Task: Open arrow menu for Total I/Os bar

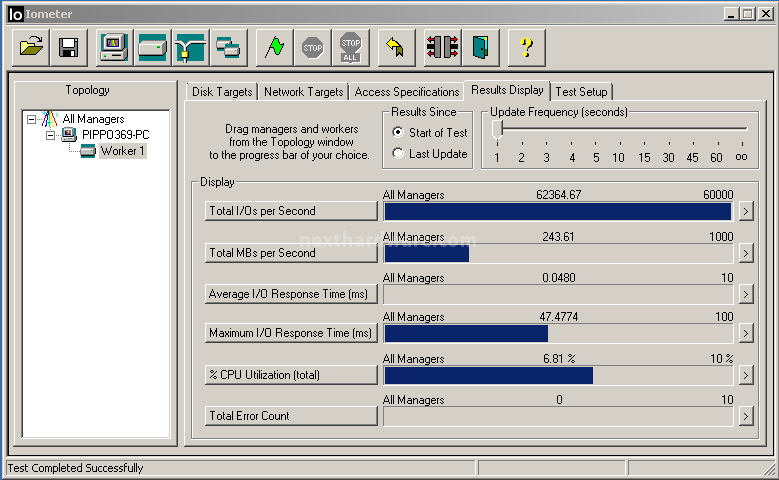Action: (x=746, y=211)
